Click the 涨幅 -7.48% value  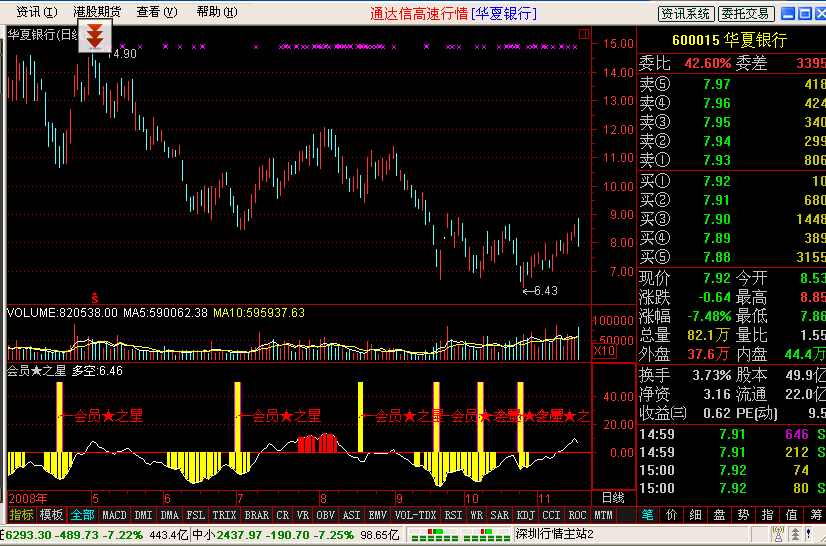coord(709,316)
